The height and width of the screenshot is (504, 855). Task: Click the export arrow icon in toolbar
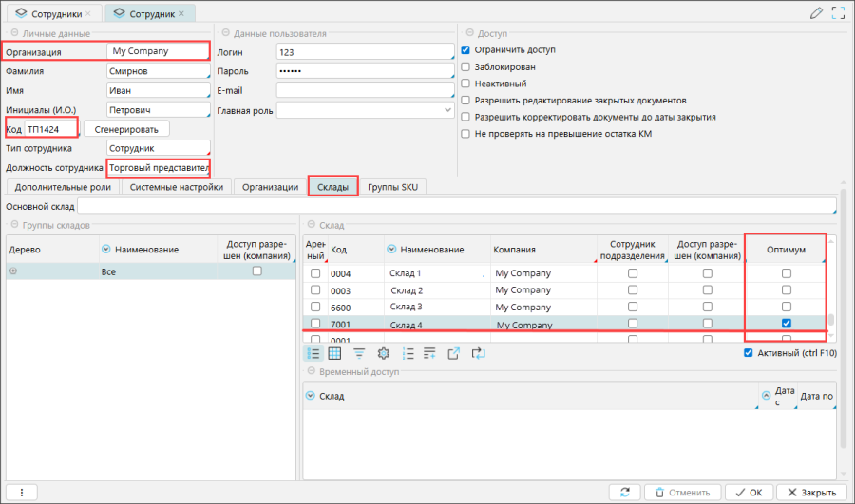click(x=454, y=353)
